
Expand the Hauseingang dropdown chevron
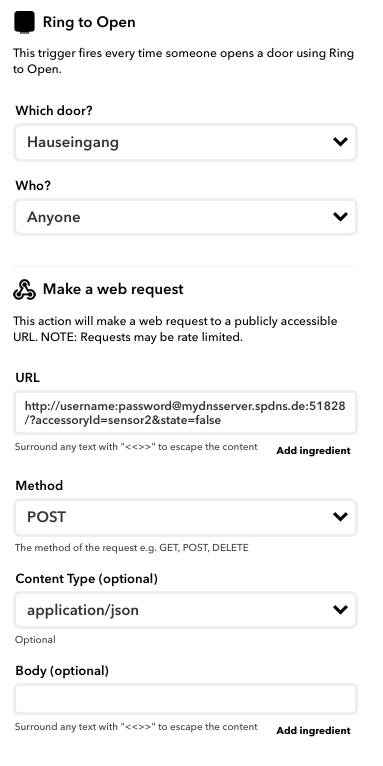click(x=340, y=142)
